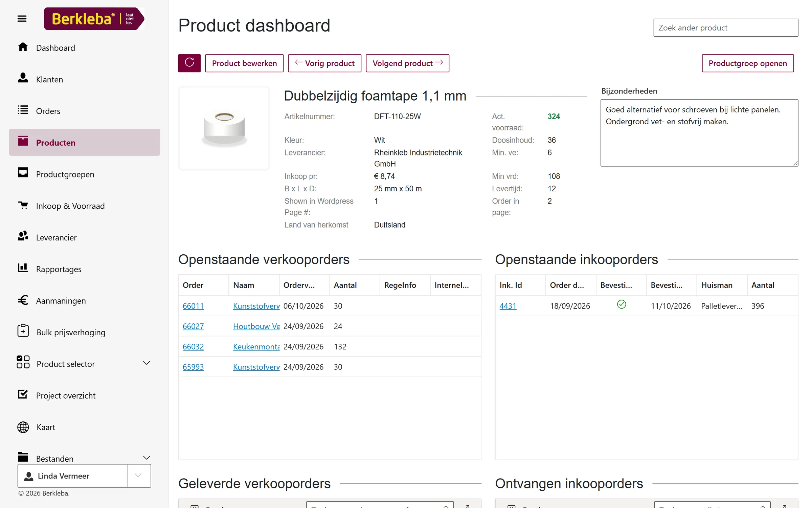Open the Producten menu item
This screenshot has height=508, width=812.
(85, 142)
